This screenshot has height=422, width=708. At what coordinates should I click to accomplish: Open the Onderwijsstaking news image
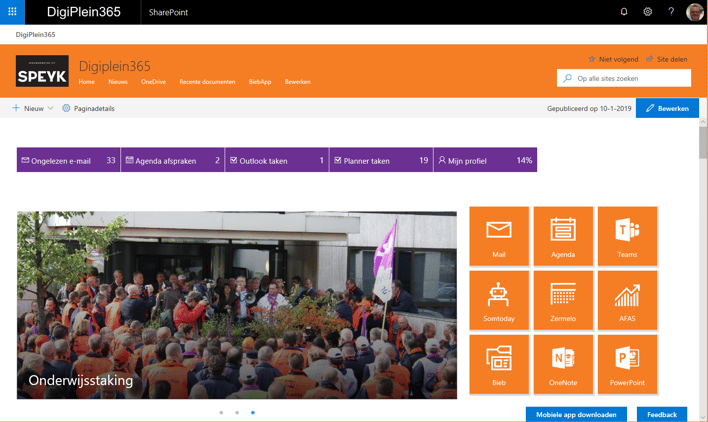[237, 305]
